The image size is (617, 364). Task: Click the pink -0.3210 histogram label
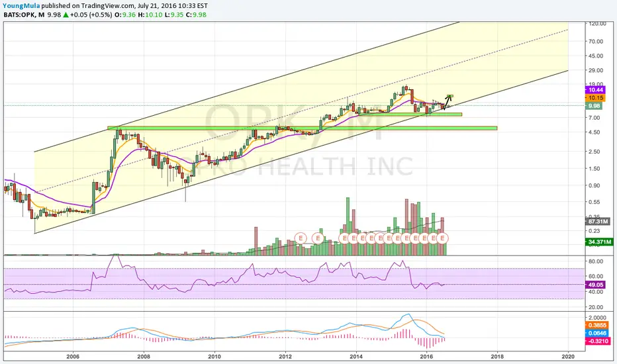(x=598, y=341)
